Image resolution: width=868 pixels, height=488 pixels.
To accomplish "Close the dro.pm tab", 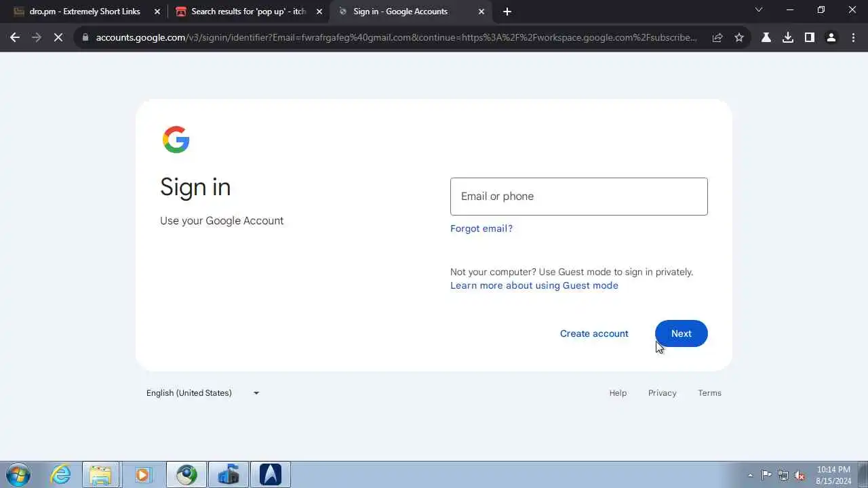I will (157, 12).
